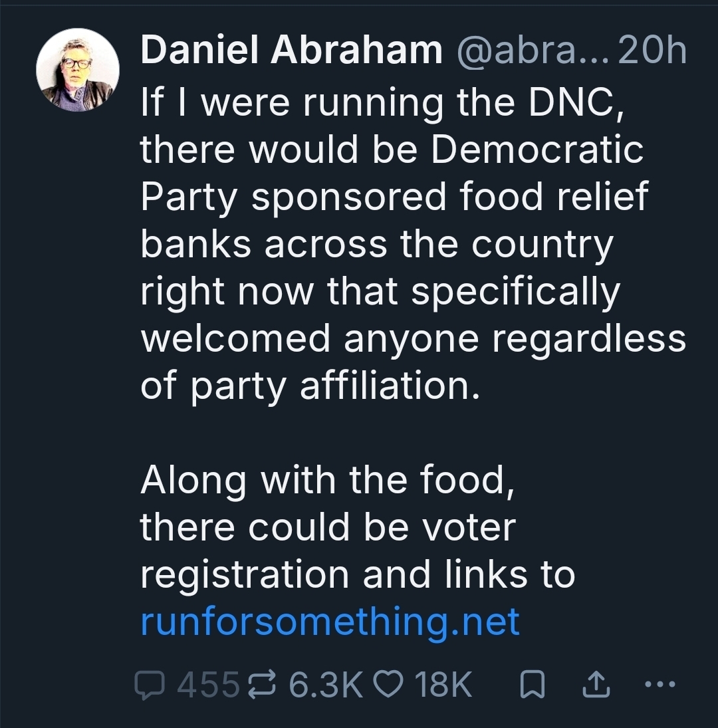Viewport: 718px width, 728px height.
Task: Click the 18K likes count
Action: coord(442,684)
